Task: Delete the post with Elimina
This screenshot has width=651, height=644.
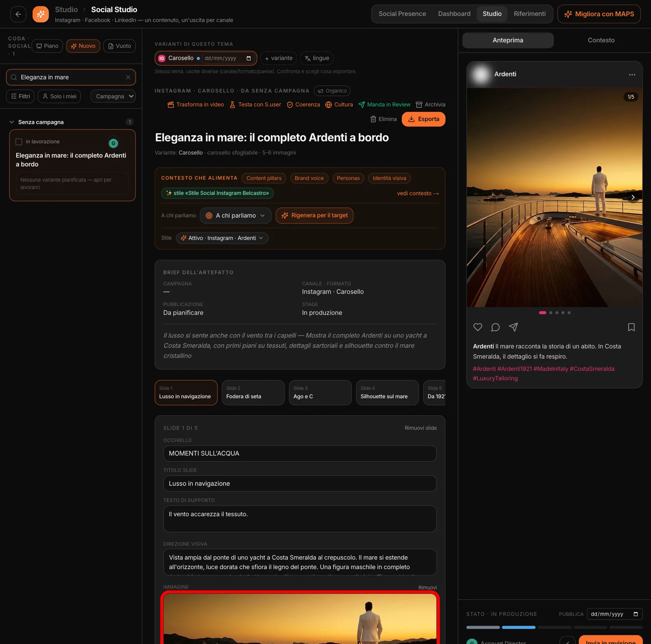Action: 383,119
